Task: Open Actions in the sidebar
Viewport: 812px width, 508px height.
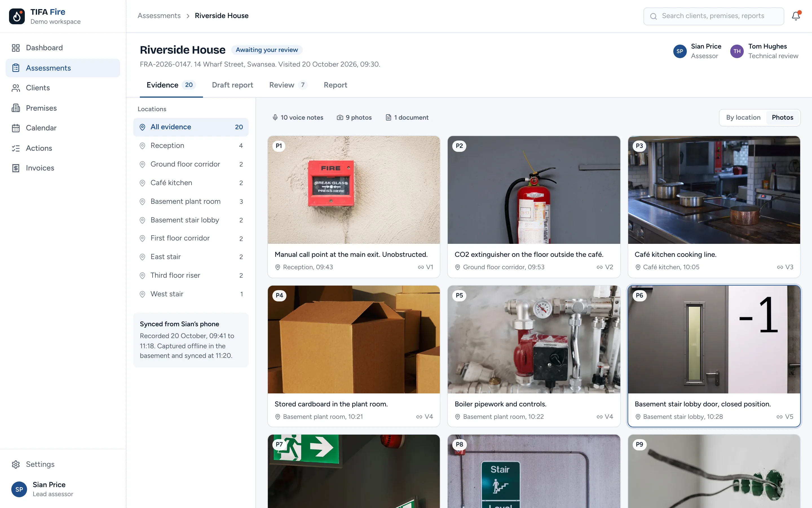Action: (x=63, y=148)
